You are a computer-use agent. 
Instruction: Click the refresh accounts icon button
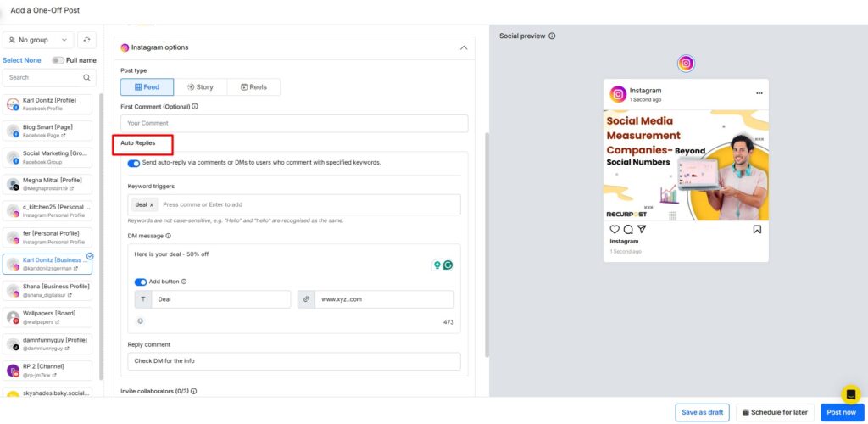87,40
